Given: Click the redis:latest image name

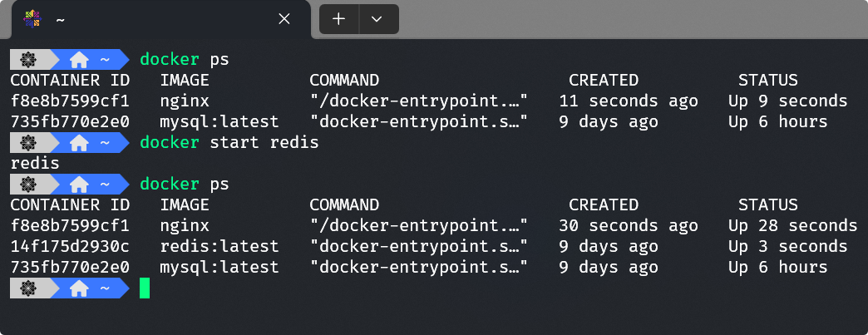Looking at the screenshot, I should (219, 246).
